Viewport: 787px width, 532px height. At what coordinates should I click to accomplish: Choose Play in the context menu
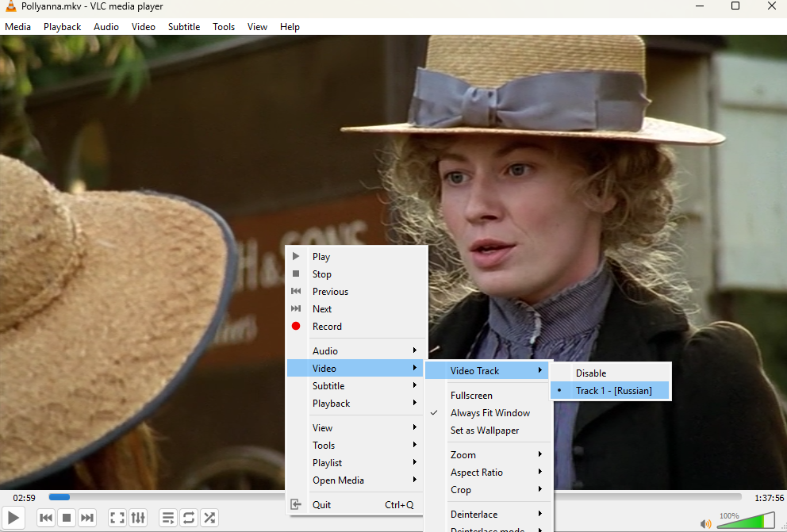pyautogui.click(x=356, y=257)
